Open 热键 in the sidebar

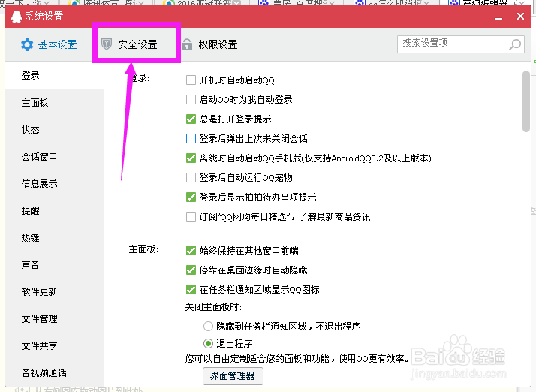click(x=54, y=238)
